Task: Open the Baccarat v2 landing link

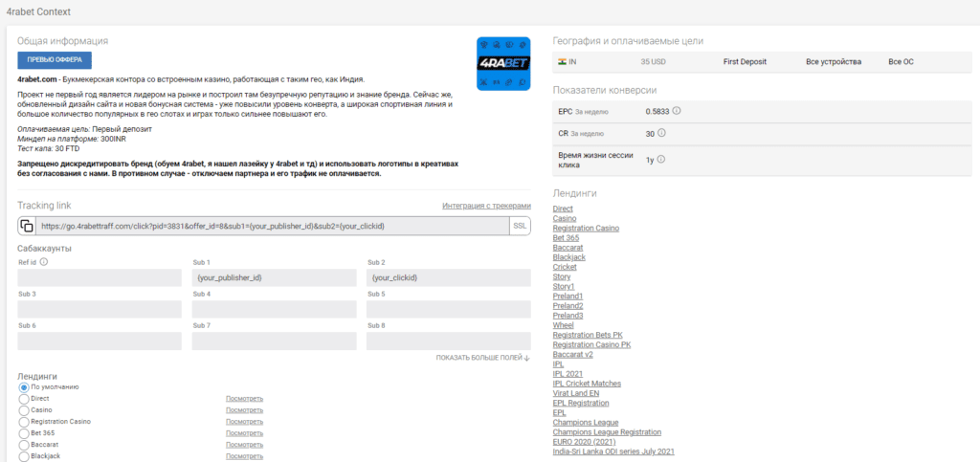Action: tap(573, 355)
